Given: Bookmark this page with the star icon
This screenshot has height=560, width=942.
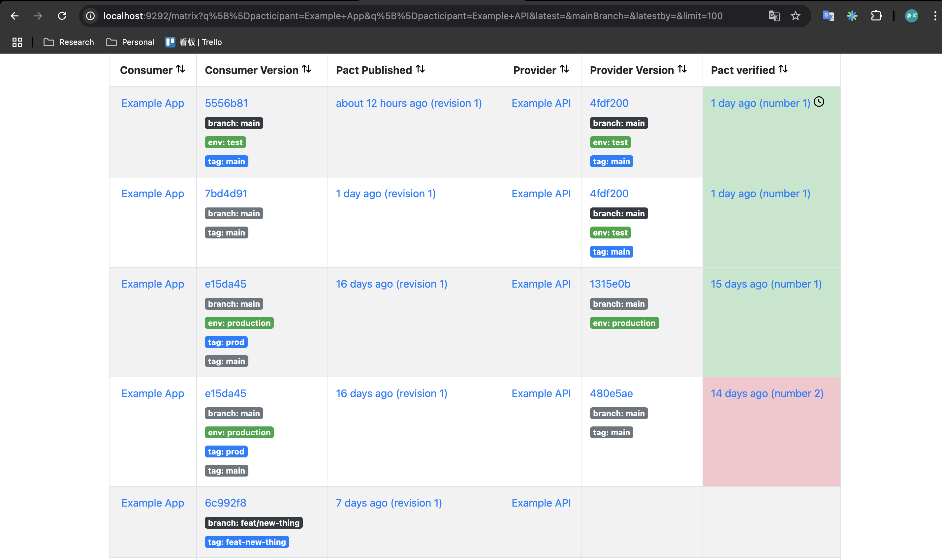Looking at the screenshot, I should (x=795, y=16).
